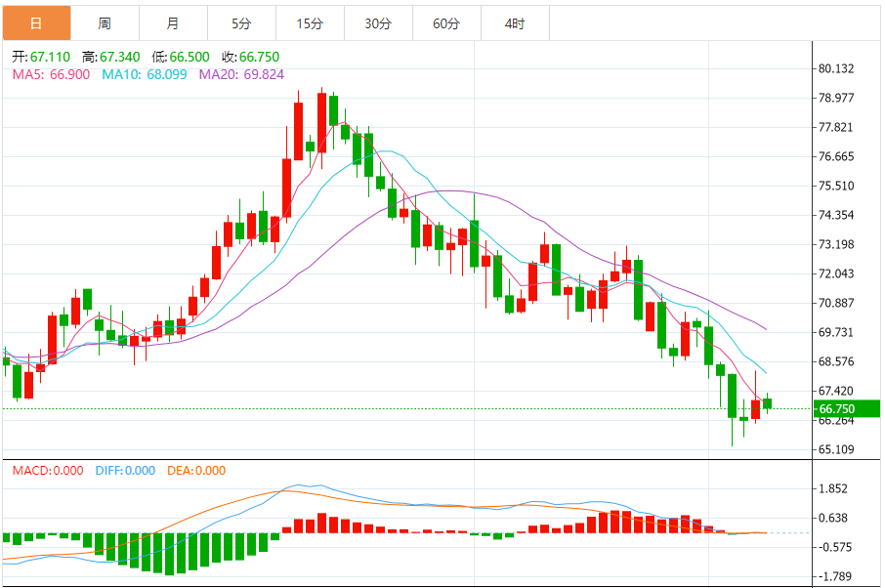Screen dimensions: 885x588
Task: Click the last green candlestick on the chart
Action: [x=767, y=403]
